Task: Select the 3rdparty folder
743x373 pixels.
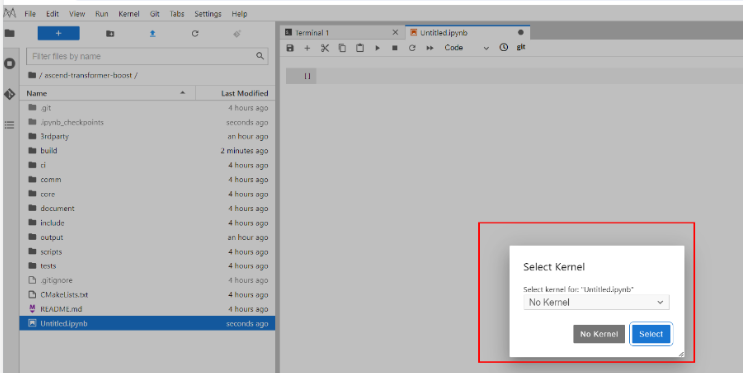Action: tap(147, 136)
